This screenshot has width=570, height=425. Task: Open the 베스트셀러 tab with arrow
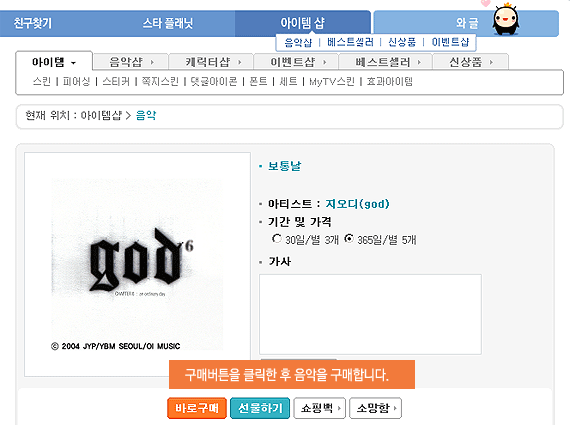coord(385,62)
